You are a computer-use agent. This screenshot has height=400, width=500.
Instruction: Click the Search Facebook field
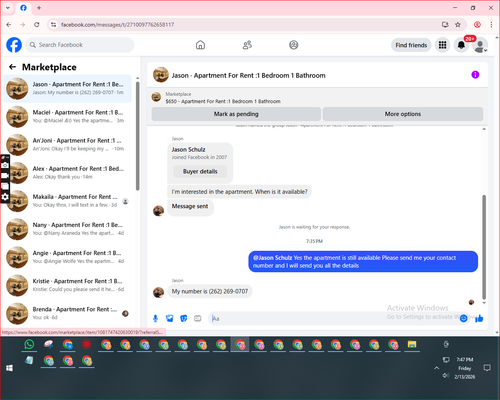pyautogui.click(x=80, y=45)
